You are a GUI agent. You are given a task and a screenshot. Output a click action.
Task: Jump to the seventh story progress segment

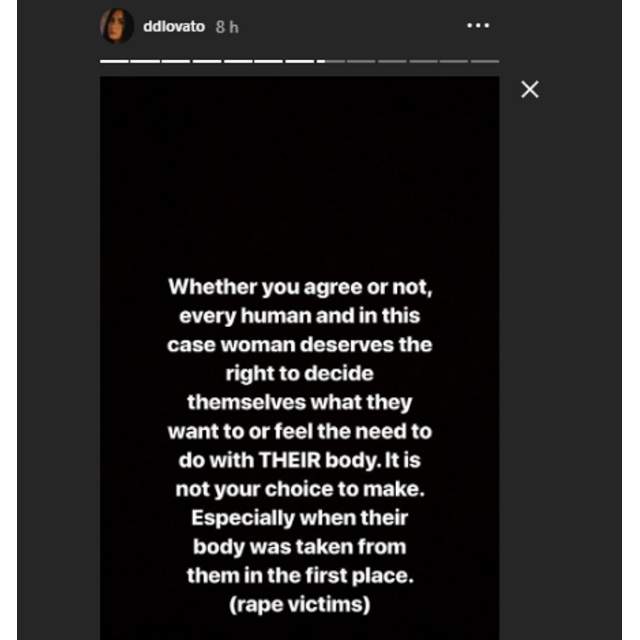point(300,61)
